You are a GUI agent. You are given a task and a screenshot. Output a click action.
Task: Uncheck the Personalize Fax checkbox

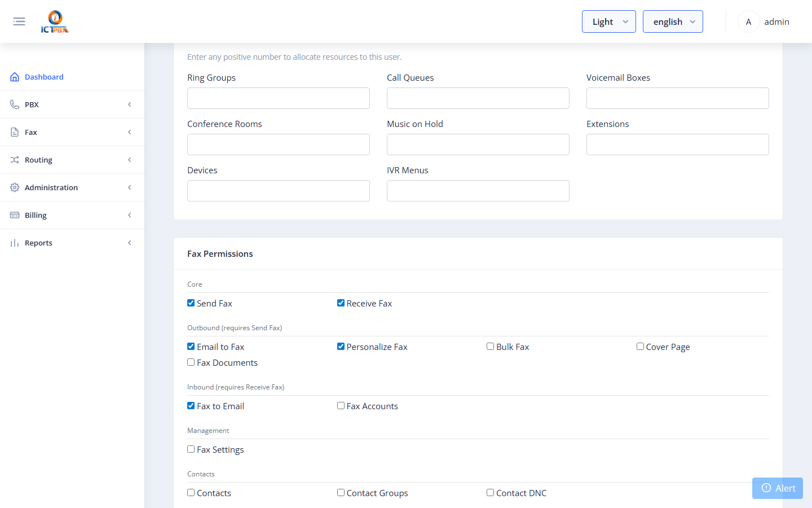click(x=341, y=347)
